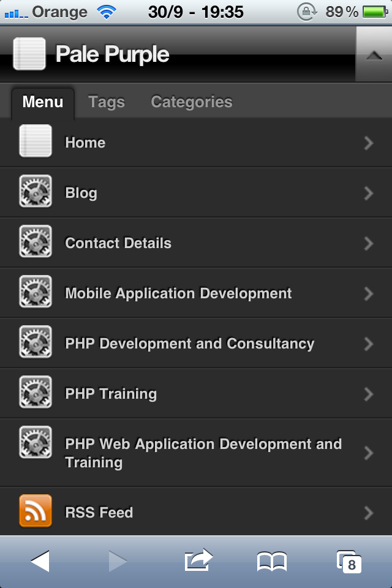Click the orange RSS Feed icon
The image size is (392, 588).
(36, 511)
